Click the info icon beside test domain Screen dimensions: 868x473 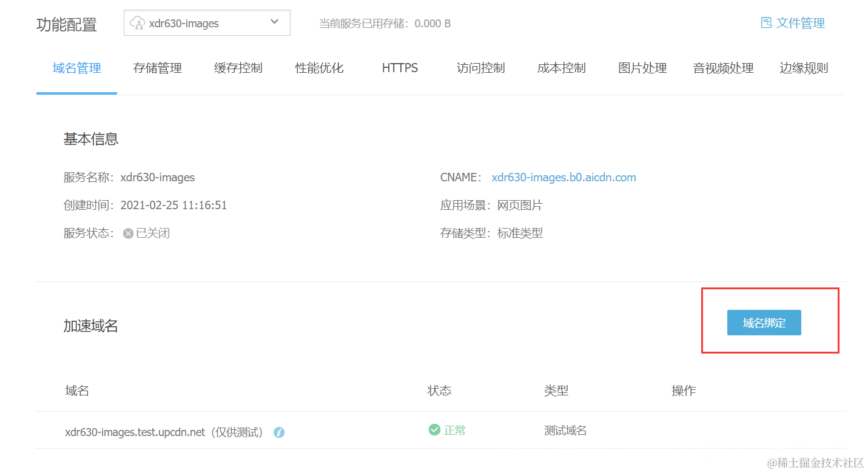279,432
